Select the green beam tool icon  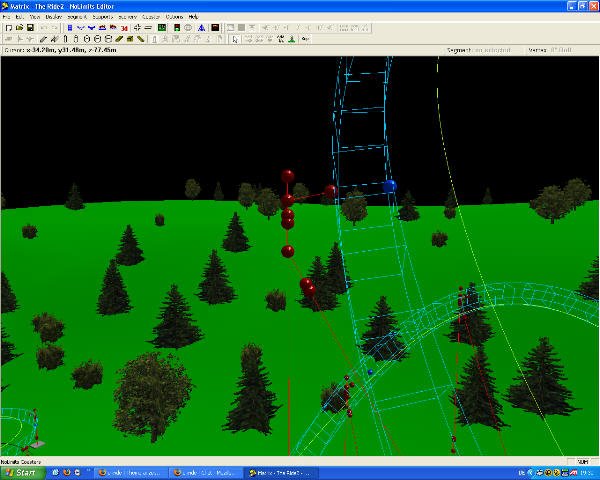pyautogui.click(x=119, y=39)
